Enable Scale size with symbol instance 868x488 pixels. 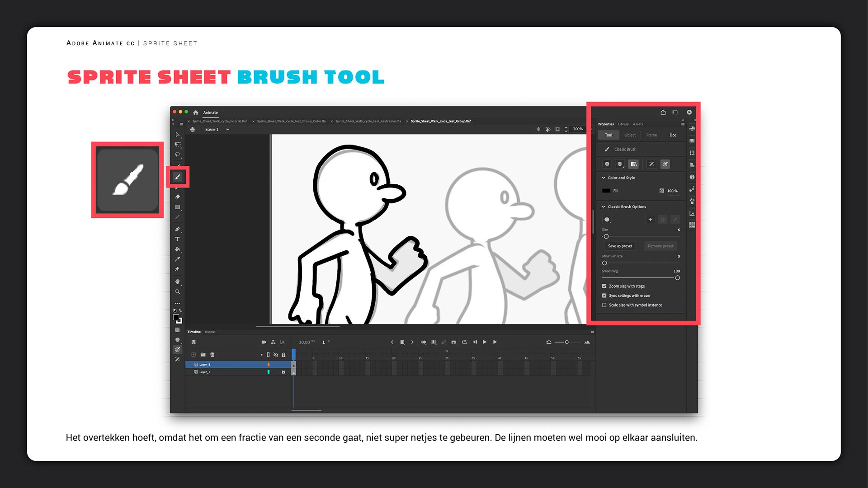[604, 305]
